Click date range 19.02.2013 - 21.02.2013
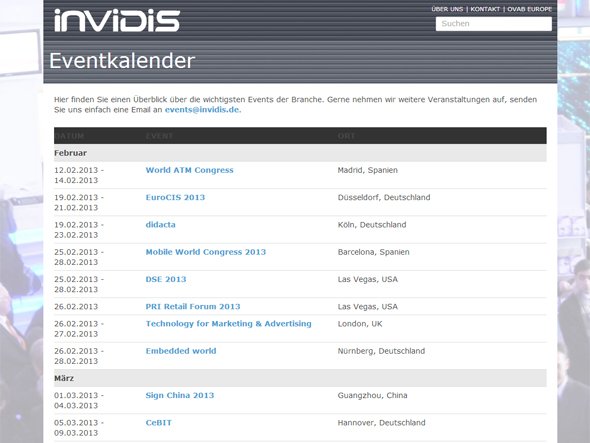Image resolution: width=590 pixels, height=443 pixels. pos(79,202)
